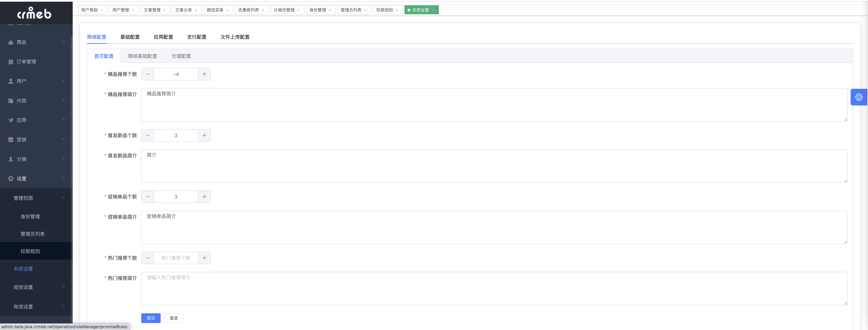868x330 pixels.
Task: Close the 用户管理 tab
Action: [x=133, y=10]
